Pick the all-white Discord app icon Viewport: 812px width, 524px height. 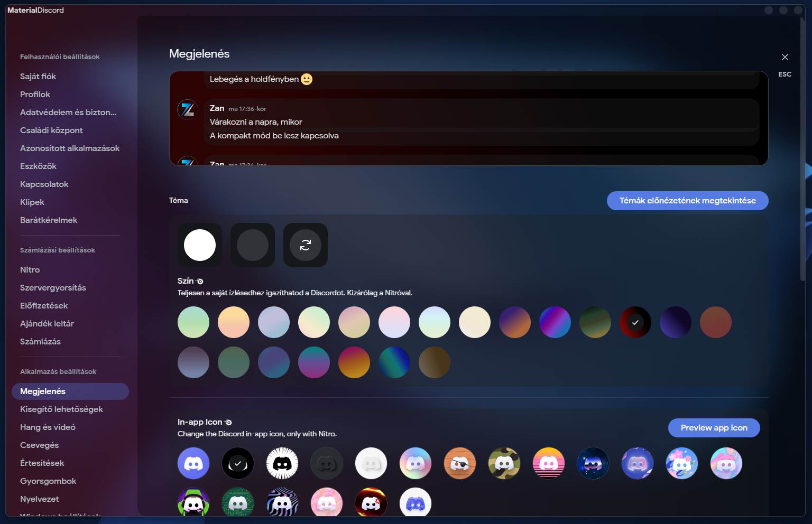[x=371, y=463]
